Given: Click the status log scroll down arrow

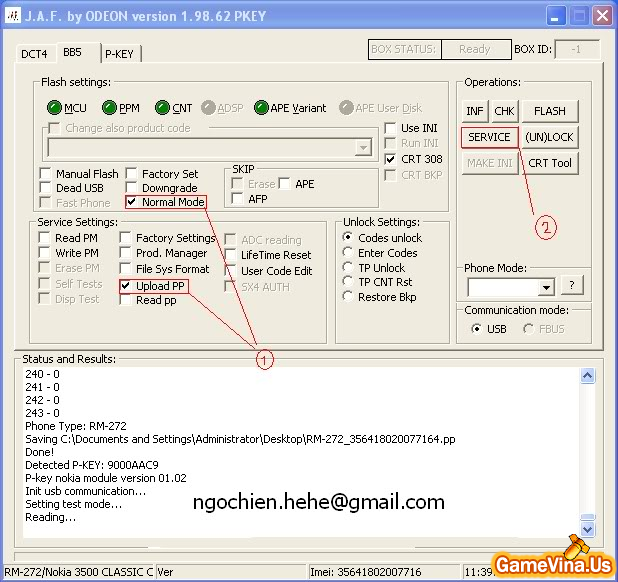Looking at the screenshot, I should [x=587, y=529].
